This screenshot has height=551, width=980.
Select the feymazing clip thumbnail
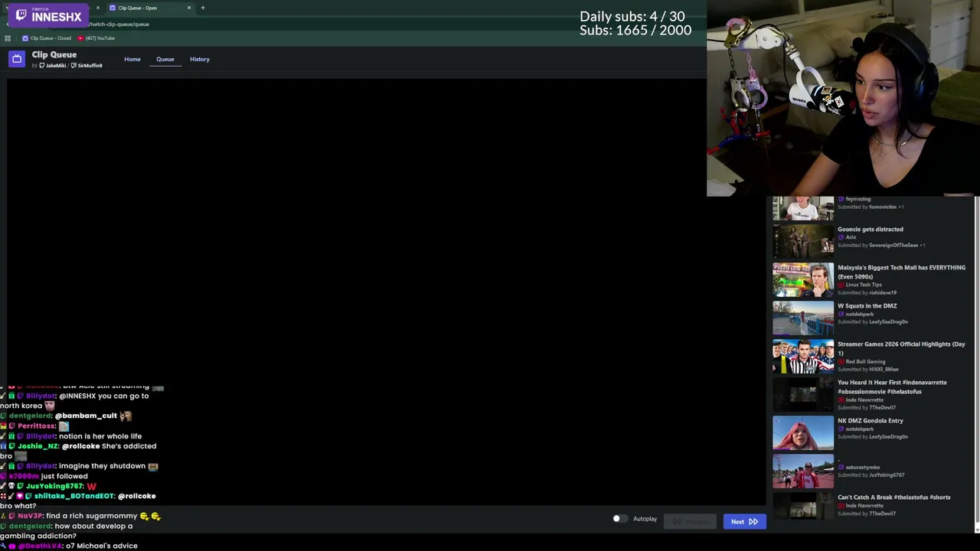click(x=803, y=208)
